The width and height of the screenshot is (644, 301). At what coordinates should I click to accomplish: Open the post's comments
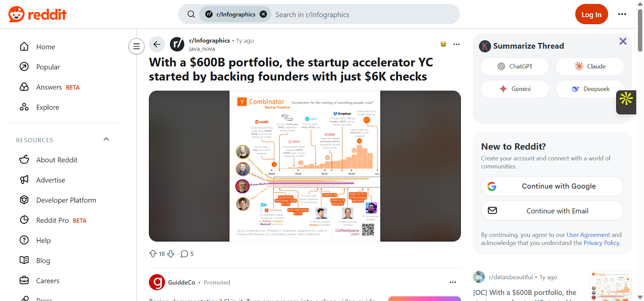coord(187,254)
